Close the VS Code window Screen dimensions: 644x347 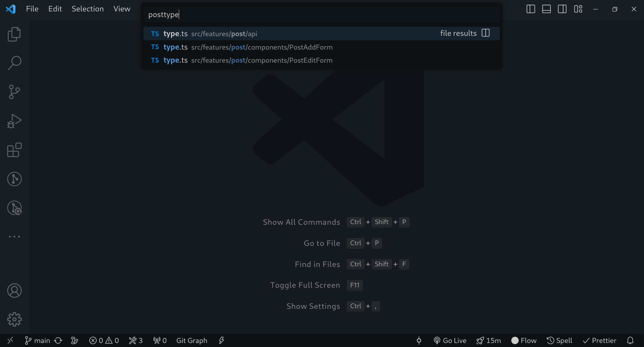point(634,9)
